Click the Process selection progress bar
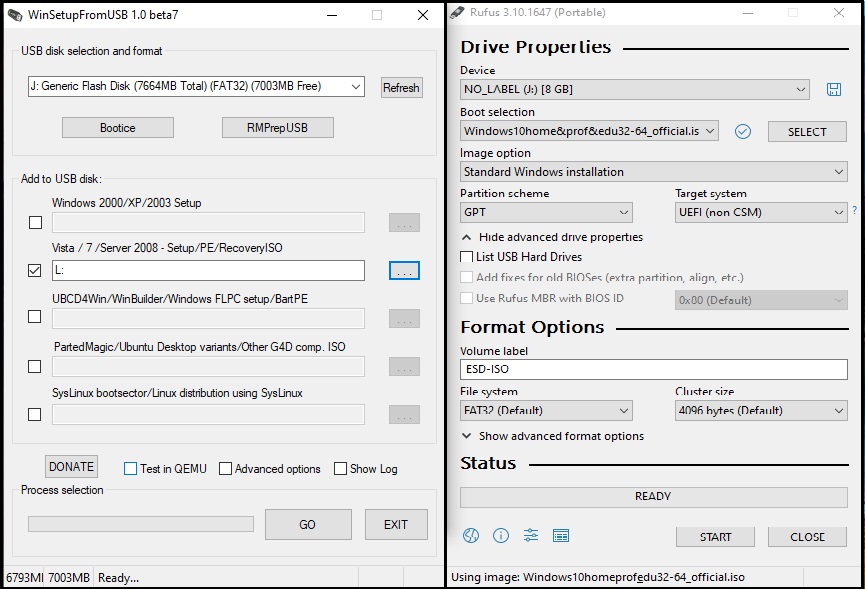865x590 pixels. coord(141,524)
